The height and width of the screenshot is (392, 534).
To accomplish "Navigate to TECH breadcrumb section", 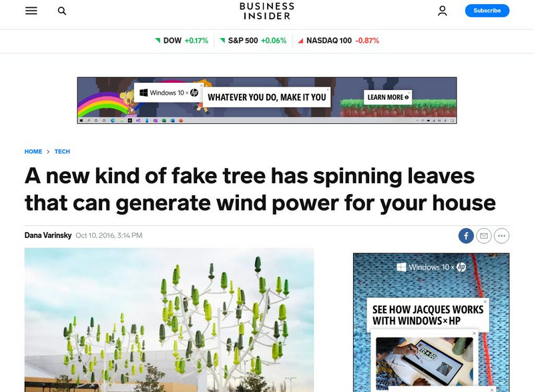I will (x=62, y=151).
